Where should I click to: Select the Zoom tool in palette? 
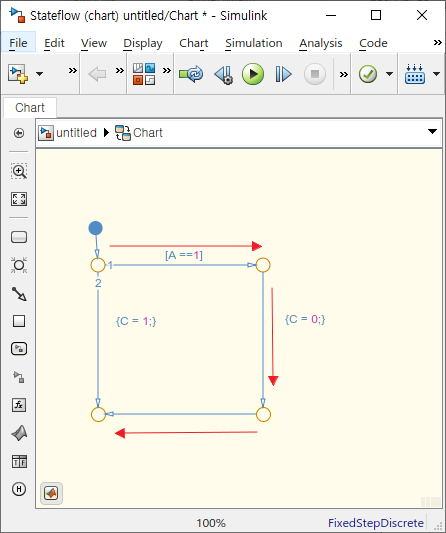[x=19, y=171]
